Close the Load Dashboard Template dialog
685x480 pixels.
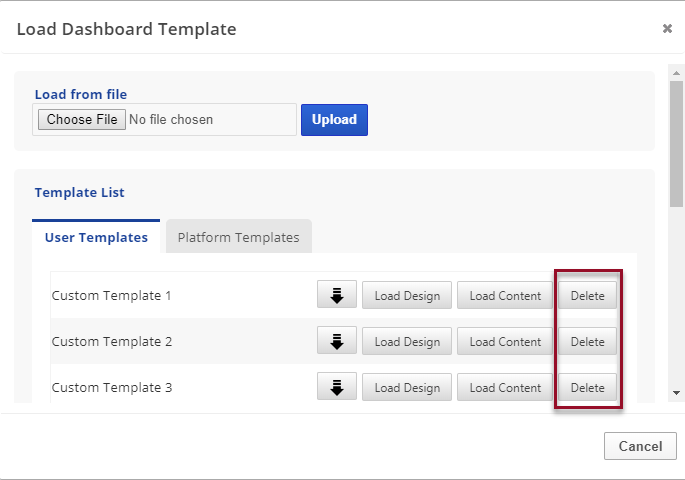(667, 29)
